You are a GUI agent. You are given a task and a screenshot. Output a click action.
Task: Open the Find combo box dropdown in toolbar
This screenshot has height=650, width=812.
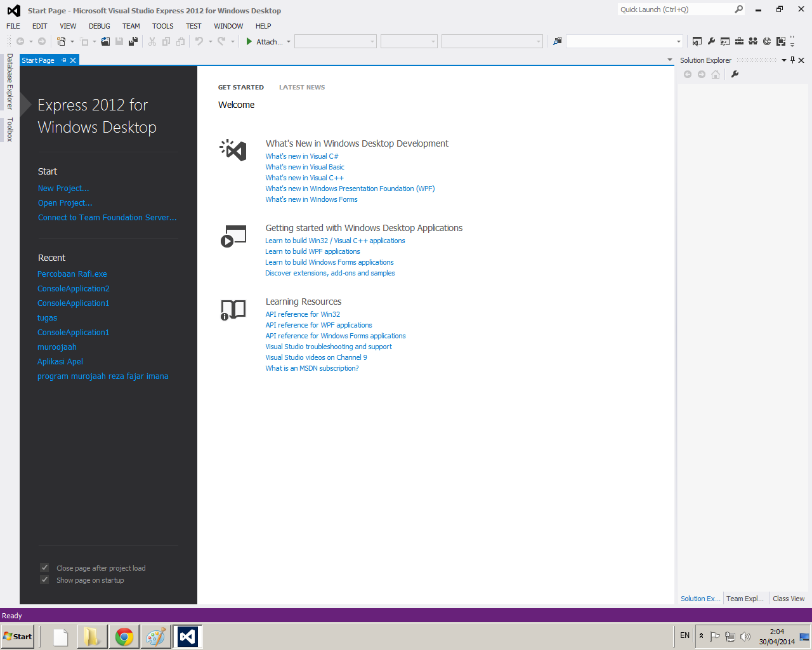pos(678,42)
